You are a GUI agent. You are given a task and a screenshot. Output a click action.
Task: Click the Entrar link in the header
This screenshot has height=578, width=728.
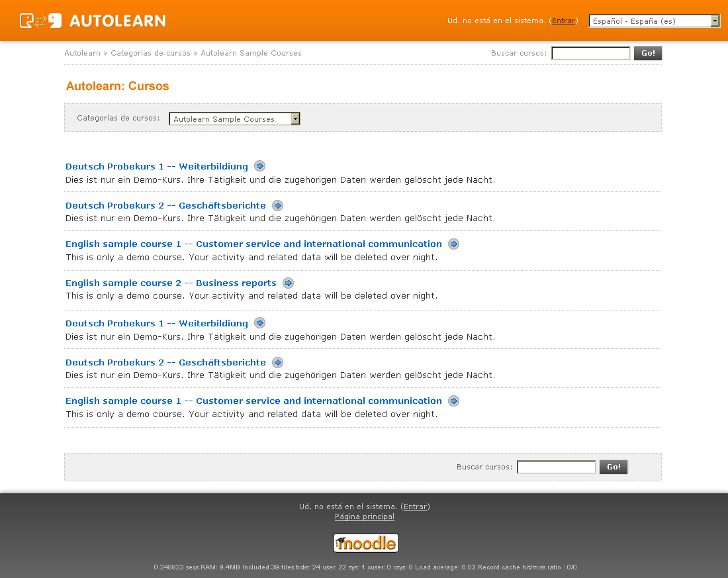[x=563, y=21]
